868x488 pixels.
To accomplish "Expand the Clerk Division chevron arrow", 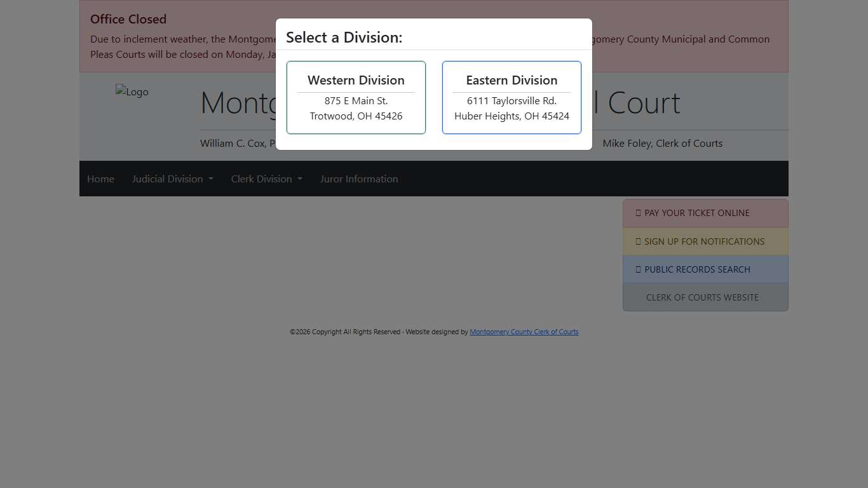I will pos(299,179).
